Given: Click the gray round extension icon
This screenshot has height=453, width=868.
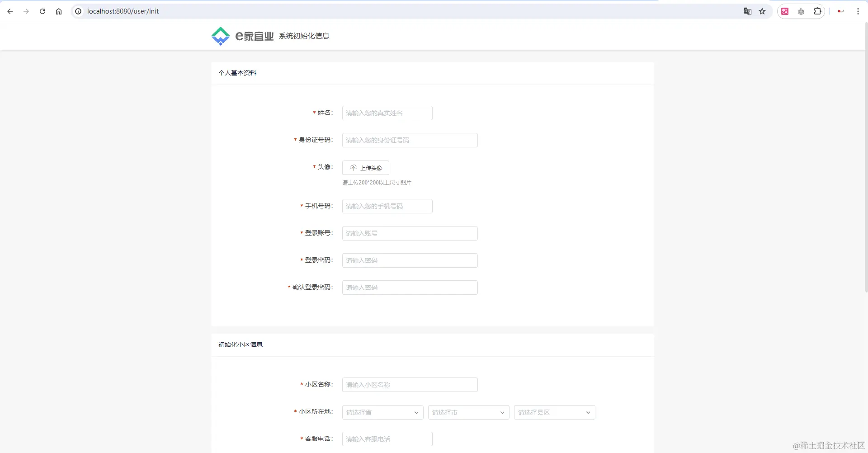Looking at the screenshot, I should (x=801, y=11).
